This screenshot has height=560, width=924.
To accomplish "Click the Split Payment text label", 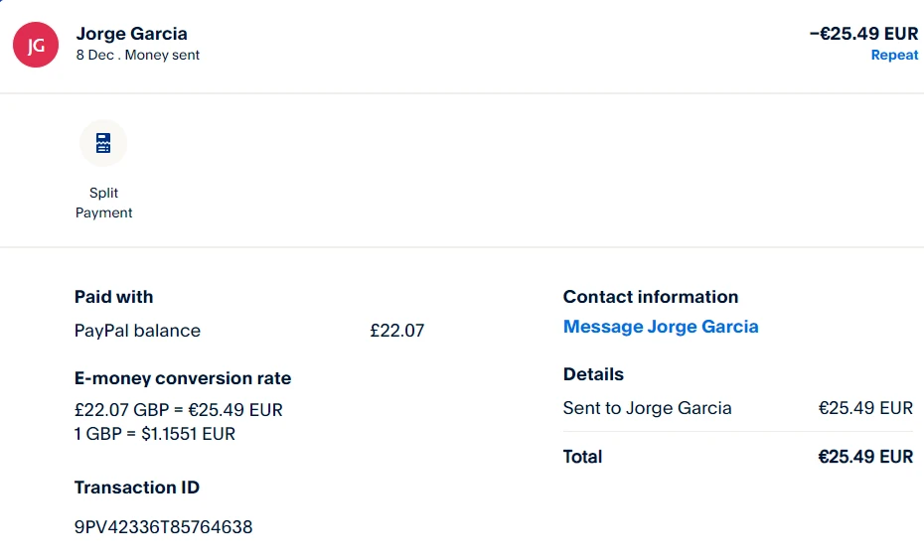I will point(103,203).
